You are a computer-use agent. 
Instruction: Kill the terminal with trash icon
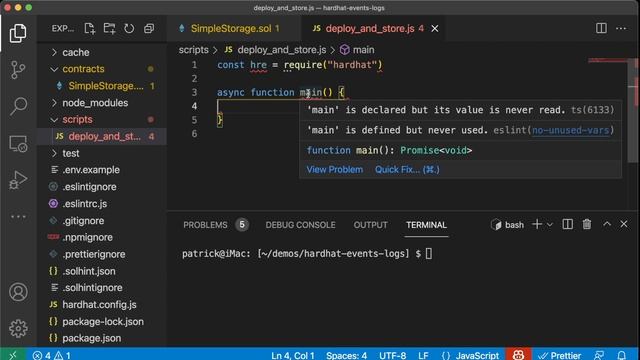click(x=587, y=224)
